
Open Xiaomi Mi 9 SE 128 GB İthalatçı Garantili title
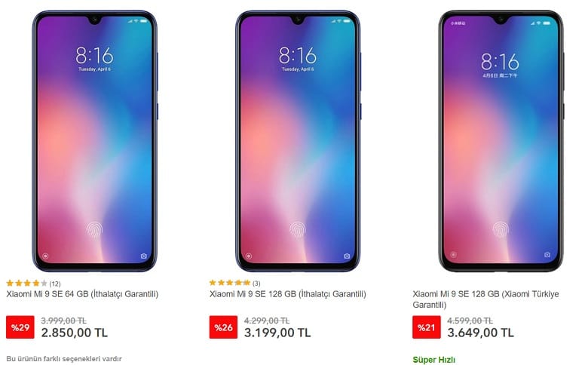(288, 294)
